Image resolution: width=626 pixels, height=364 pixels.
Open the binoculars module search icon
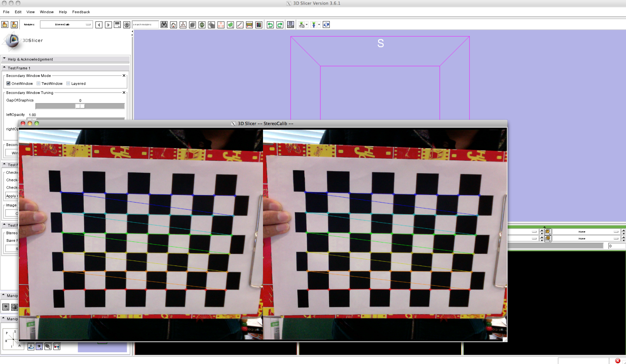click(164, 25)
